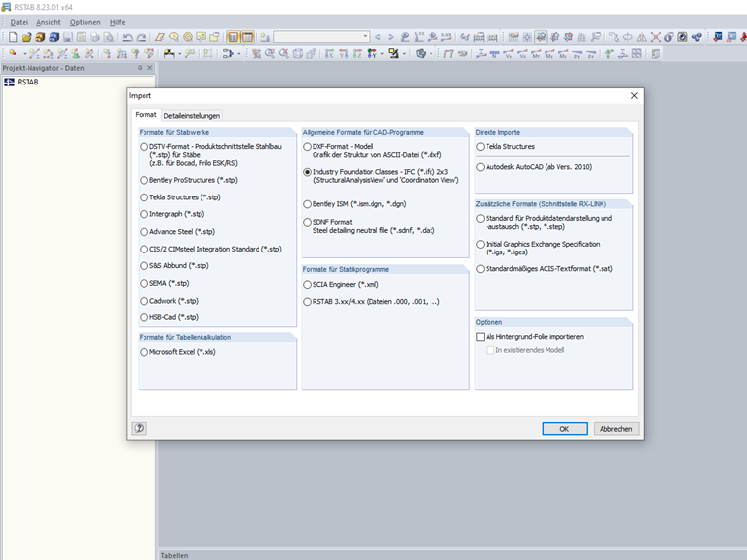Open dropdown arrow beside the load icon
This screenshot has height=560, width=747.
point(179,54)
